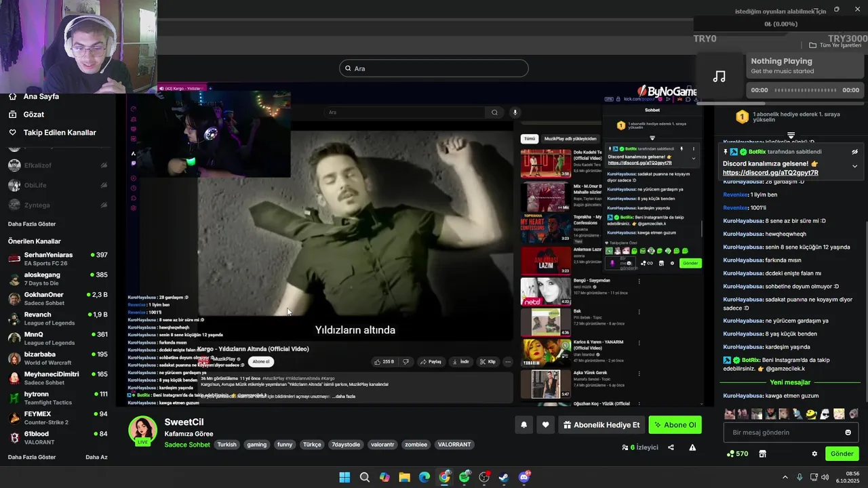
Task: Expand gift leaderboard arrow below banner
Action: (x=791, y=136)
